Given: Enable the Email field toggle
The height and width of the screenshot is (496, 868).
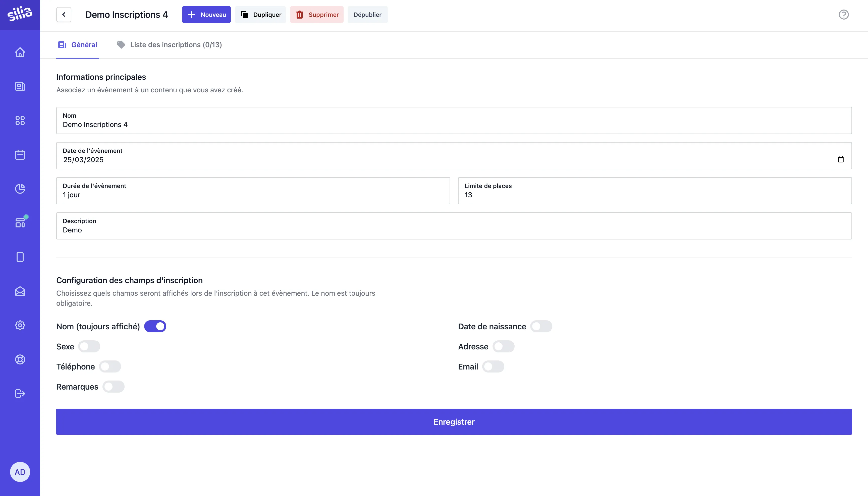Looking at the screenshot, I should pos(493,366).
